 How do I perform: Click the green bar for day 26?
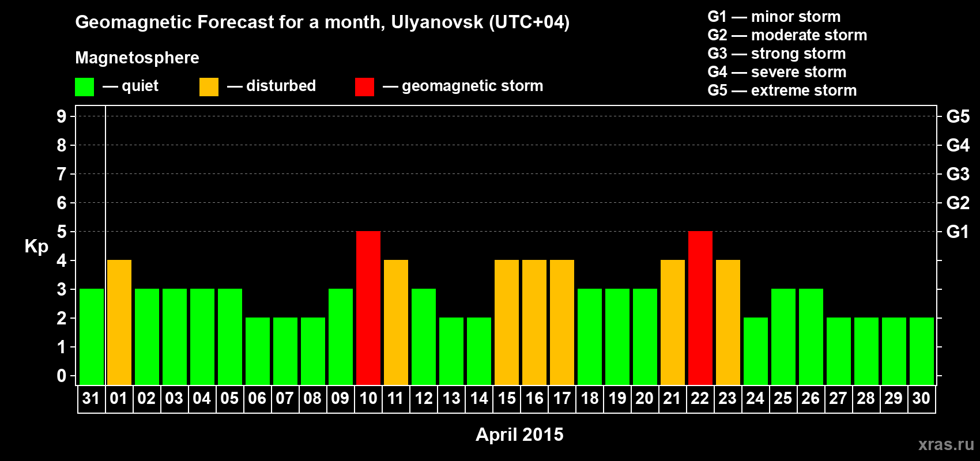pyautogui.click(x=811, y=337)
